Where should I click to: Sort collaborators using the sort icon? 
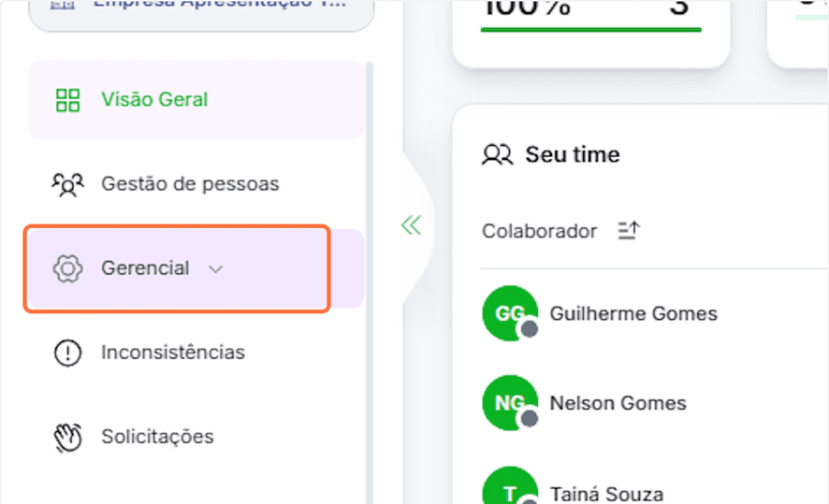(x=629, y=231)
